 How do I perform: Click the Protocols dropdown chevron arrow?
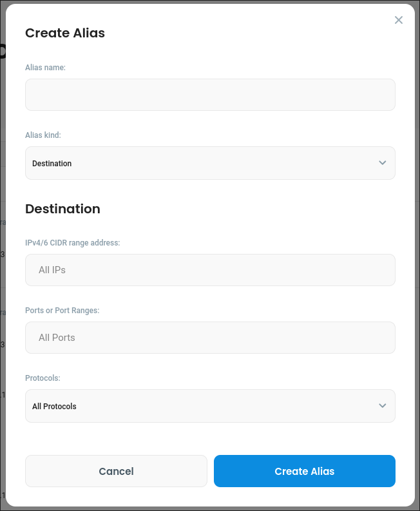coord(383,406)
